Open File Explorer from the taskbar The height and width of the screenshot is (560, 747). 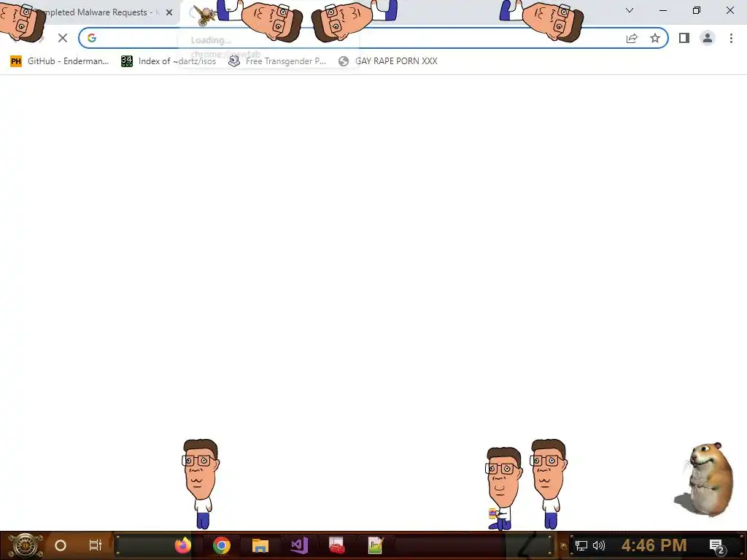260,545
